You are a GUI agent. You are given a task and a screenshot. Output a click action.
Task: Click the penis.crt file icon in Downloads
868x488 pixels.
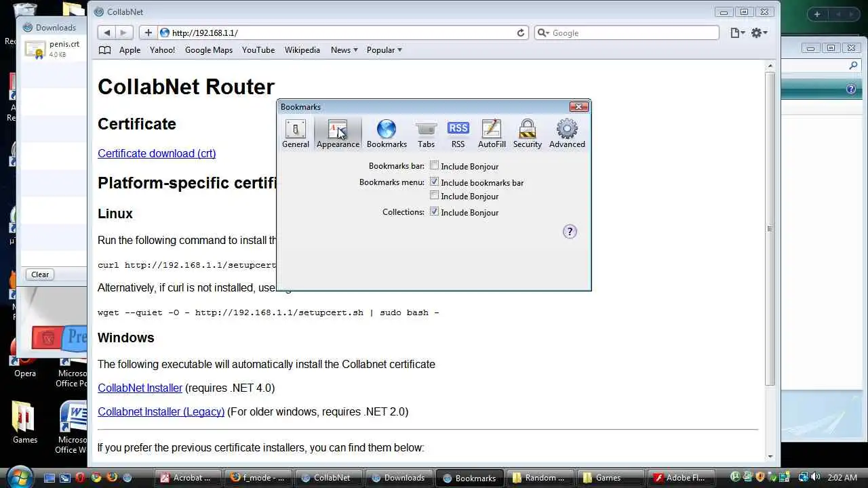(x=35, y=49)
